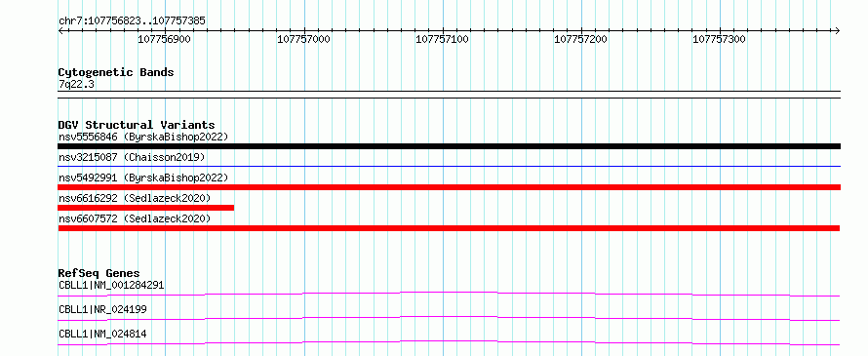The image size is (868, 356).
Task: Select the Cytogenetic Bands track title
Action: pos(116,72)
